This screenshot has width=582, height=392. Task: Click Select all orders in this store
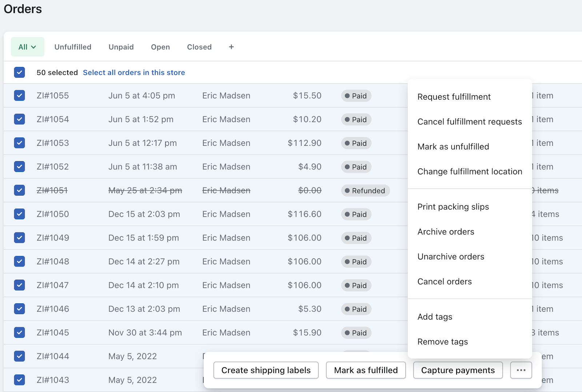134,72
